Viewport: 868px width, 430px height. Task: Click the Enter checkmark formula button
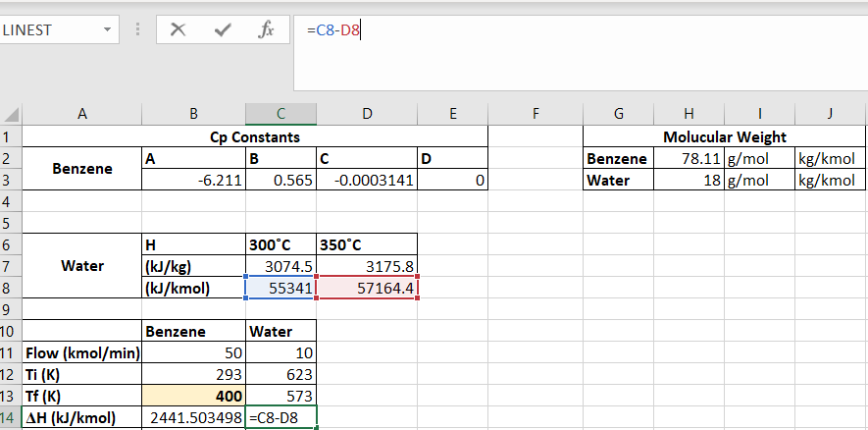pos(222,29)
